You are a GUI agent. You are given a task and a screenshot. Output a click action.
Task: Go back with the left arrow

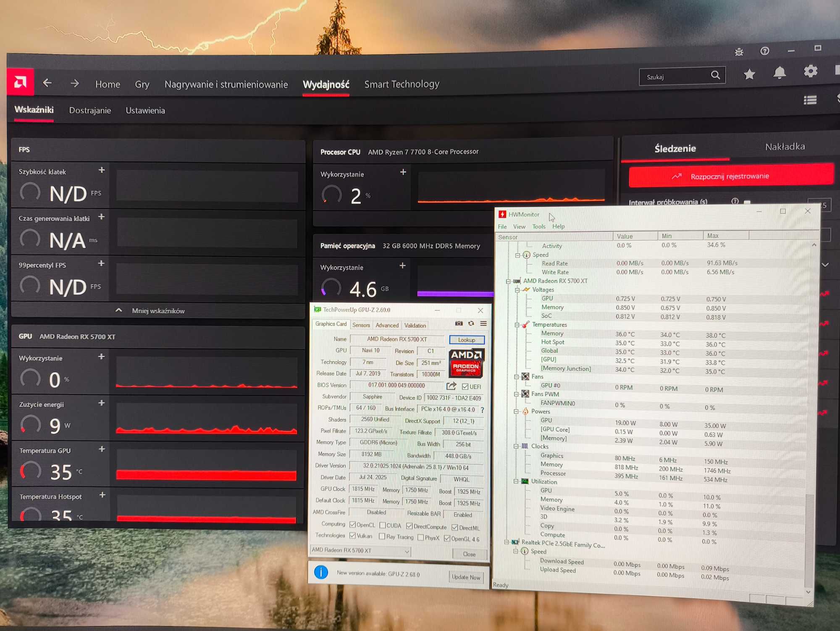[x=47, y=83]
